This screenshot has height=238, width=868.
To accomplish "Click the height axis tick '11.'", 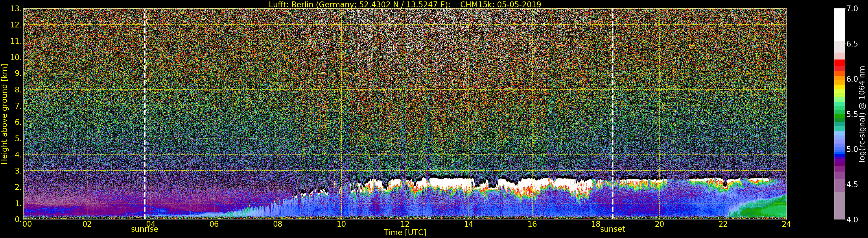I will (16, 41).
